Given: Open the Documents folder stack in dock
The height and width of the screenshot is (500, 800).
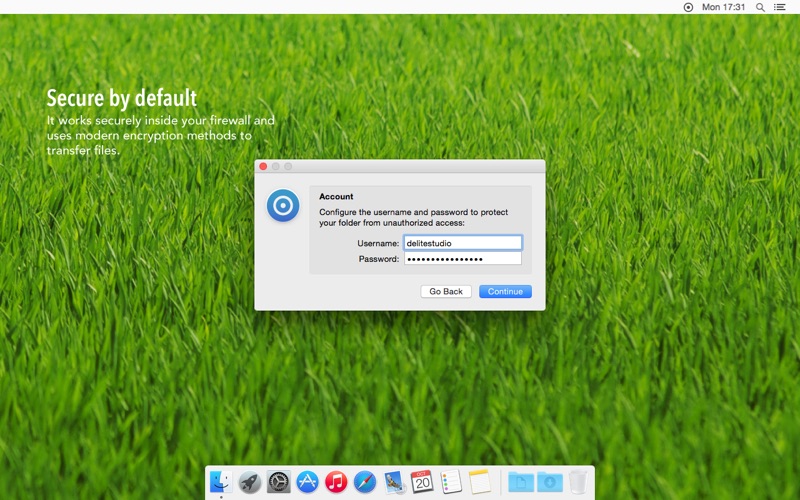Looking at the screenshot, I should pos(520,482).
